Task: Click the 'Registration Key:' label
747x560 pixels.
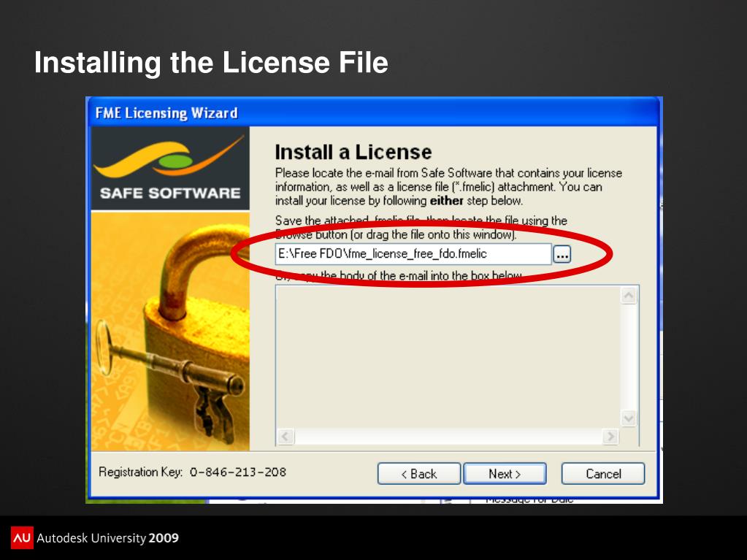Action: click(140, 472)
